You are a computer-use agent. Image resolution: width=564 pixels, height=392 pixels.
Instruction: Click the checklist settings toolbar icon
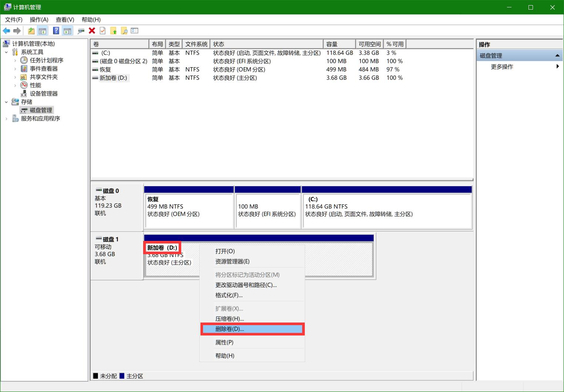pos(135,31)
